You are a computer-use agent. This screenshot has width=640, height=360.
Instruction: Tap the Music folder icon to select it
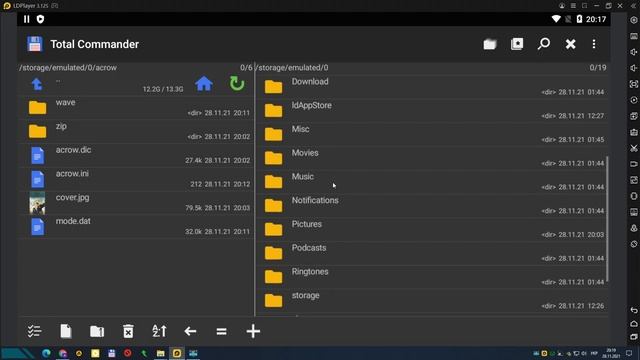273,182
